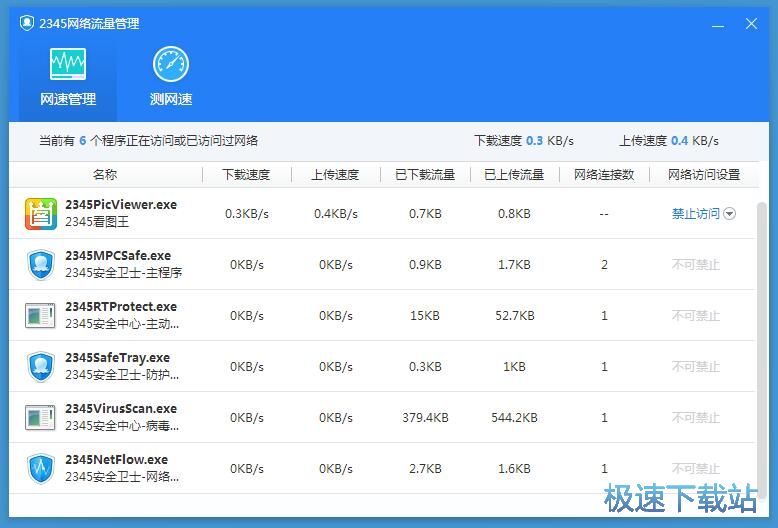
Task: Click the 2345NetFlow.exe shield icon
Action: pos(41,469)
